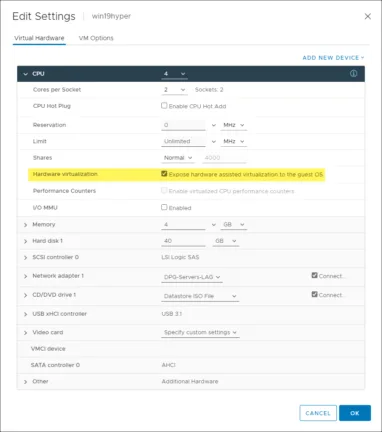
Task: Click the Hardware virtualization label
Action: coord(65,174)
